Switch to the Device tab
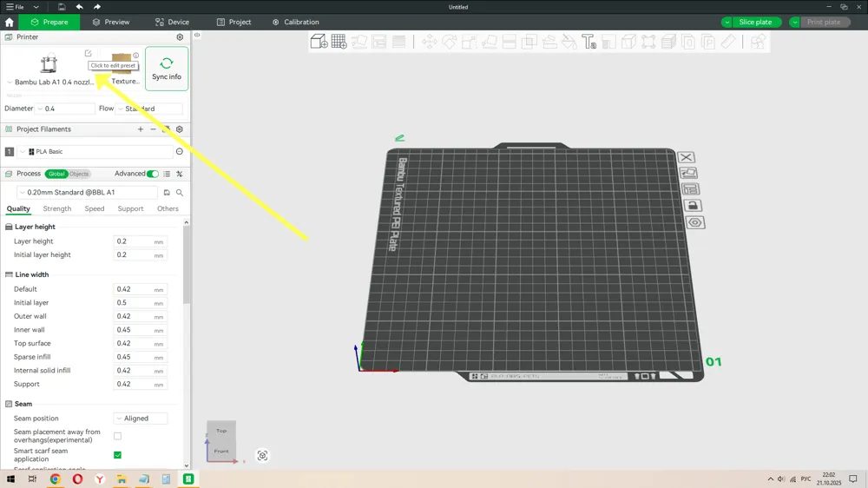 172,23
